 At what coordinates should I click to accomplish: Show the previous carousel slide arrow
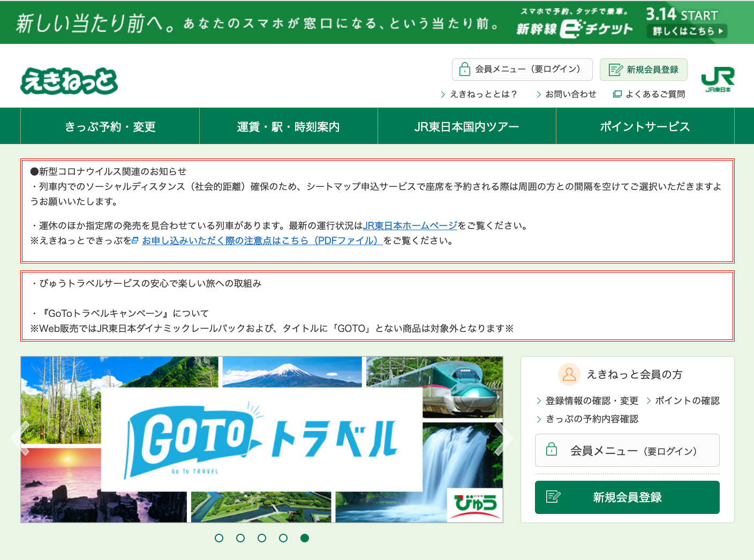point(20,438)
